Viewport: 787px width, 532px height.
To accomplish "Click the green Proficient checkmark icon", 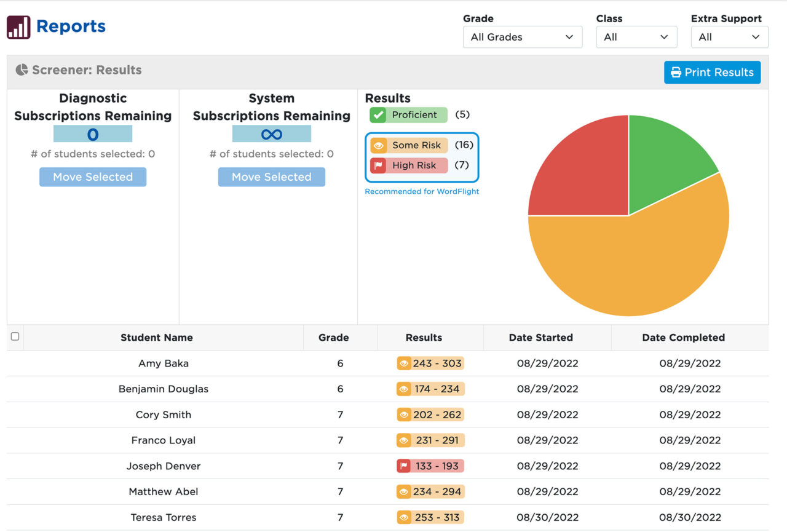I will [378, 115].
